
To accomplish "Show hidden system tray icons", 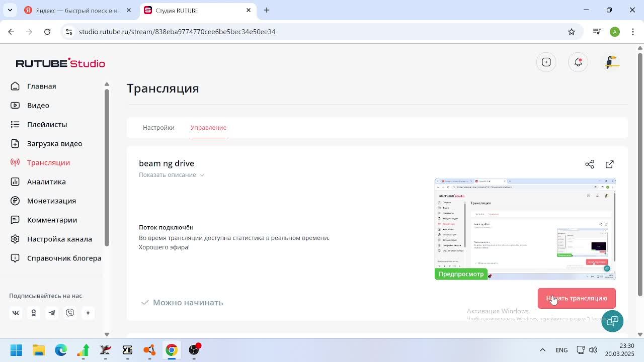I will (542, 350).
